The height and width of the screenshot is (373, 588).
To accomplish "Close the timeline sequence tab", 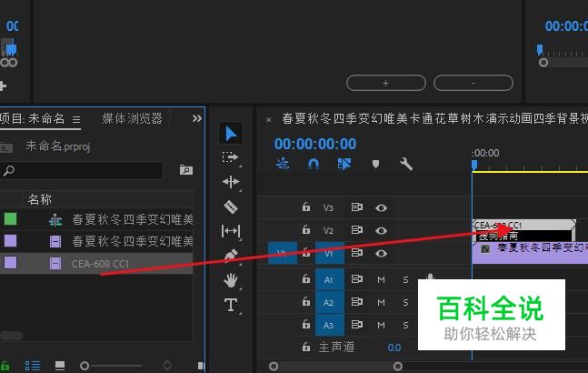I will tap(268, 120).
